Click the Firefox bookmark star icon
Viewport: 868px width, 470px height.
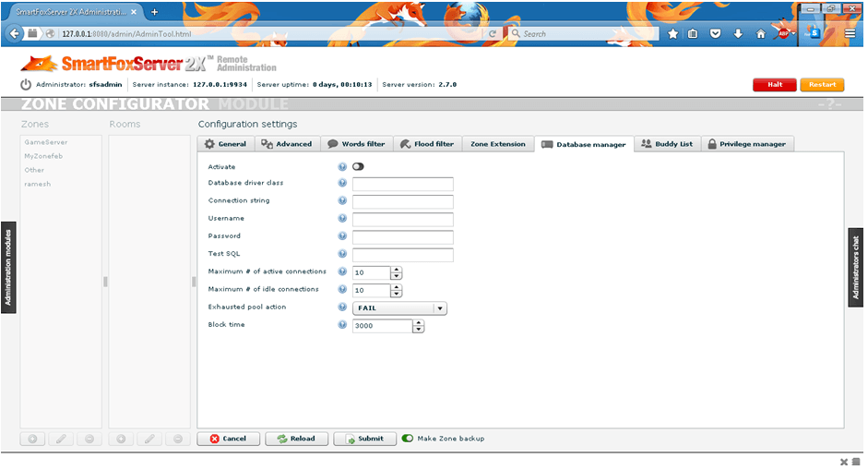coord(672,34)
